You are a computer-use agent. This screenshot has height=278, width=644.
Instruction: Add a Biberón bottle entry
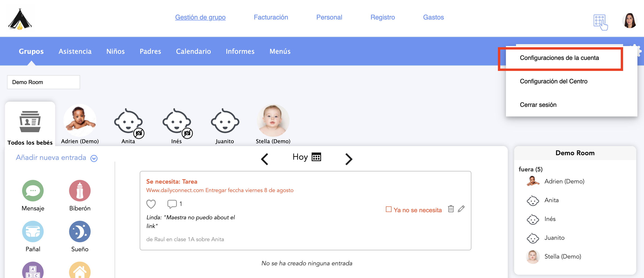click(80, 190)
